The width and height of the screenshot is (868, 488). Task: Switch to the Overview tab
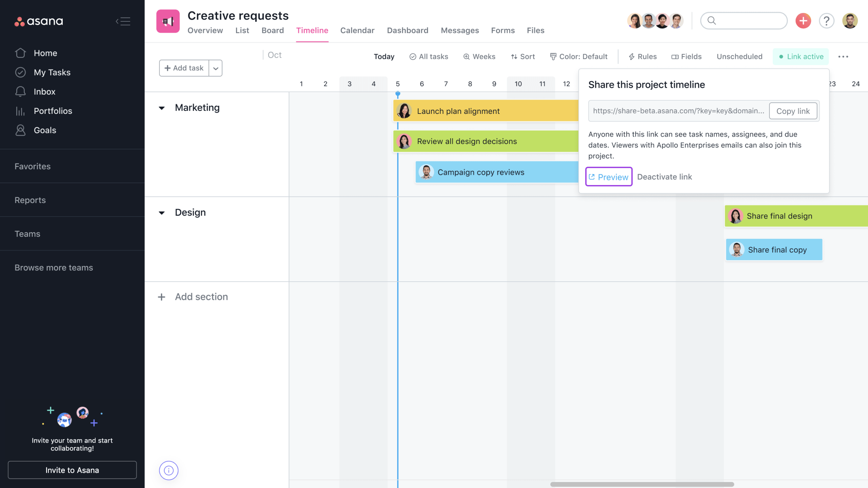pos(205,30)
